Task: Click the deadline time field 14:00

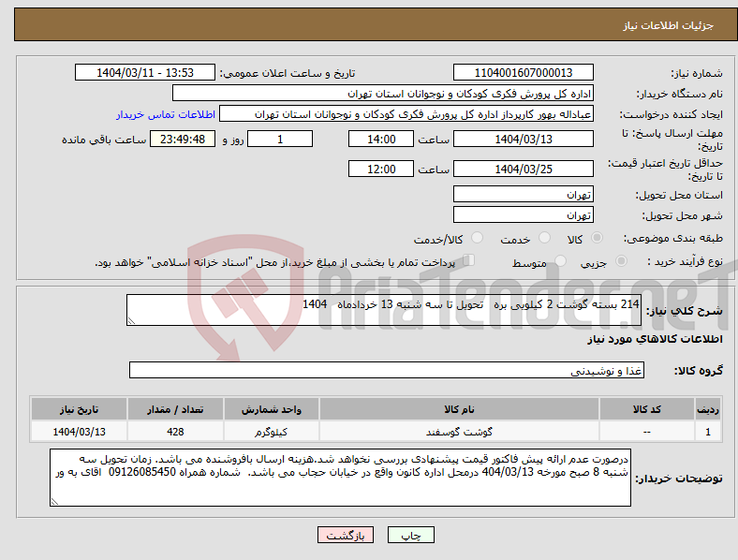Action: pyautogui.click(x=381, y=139)
